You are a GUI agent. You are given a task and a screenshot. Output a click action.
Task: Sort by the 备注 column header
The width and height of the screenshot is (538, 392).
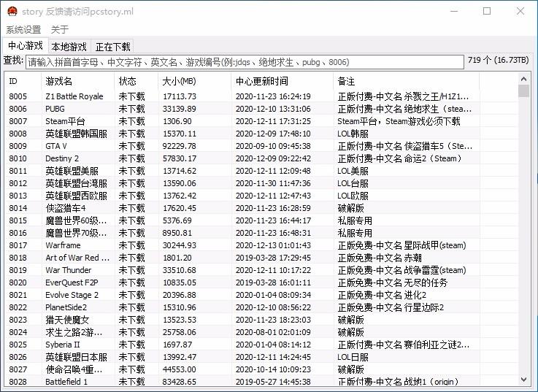pos(407,81)
